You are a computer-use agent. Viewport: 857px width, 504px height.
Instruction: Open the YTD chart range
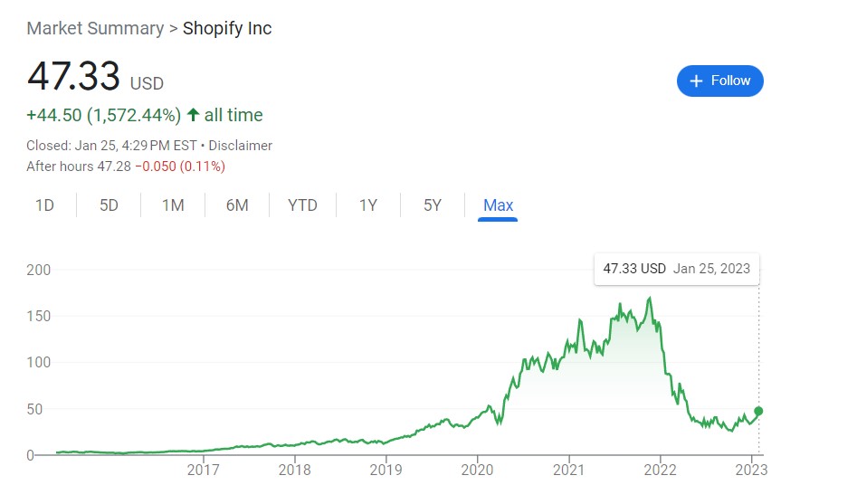pos(302,205)
